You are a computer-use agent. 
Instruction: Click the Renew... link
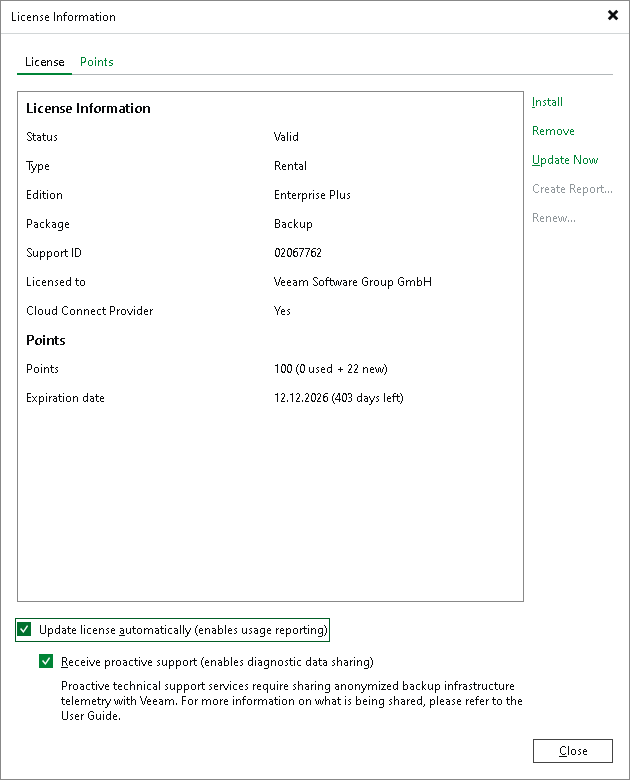pos(553,218)
